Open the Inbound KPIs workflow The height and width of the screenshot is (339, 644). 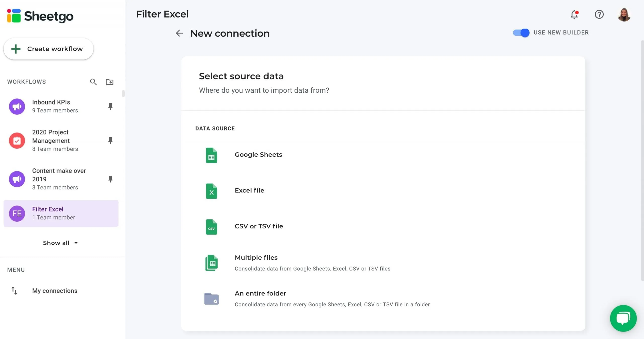click(61, 106)
